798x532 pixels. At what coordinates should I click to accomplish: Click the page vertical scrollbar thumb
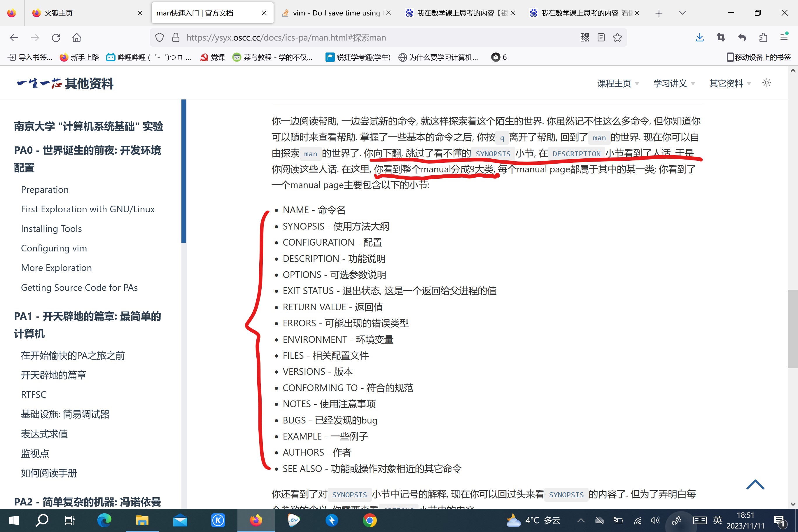792,328
